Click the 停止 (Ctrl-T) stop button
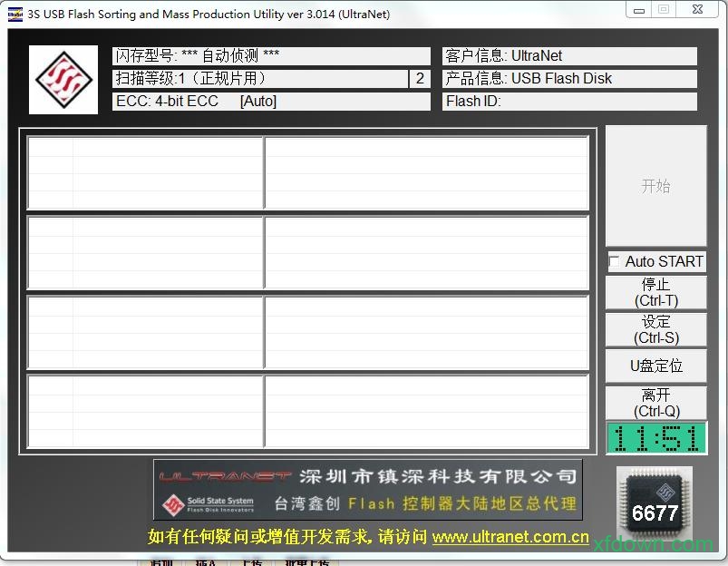 (655, 292)
